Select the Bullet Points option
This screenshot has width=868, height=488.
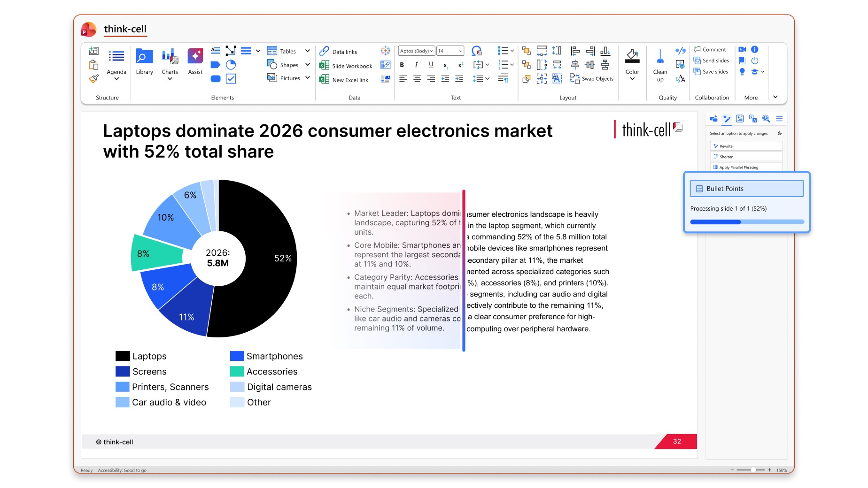[x=746, y=189]
